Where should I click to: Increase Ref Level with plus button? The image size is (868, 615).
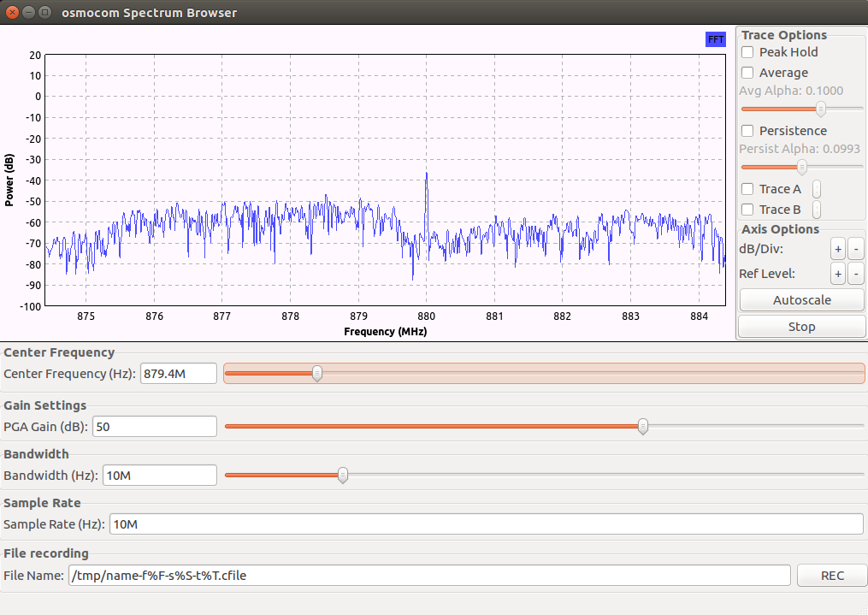point(838,274)
